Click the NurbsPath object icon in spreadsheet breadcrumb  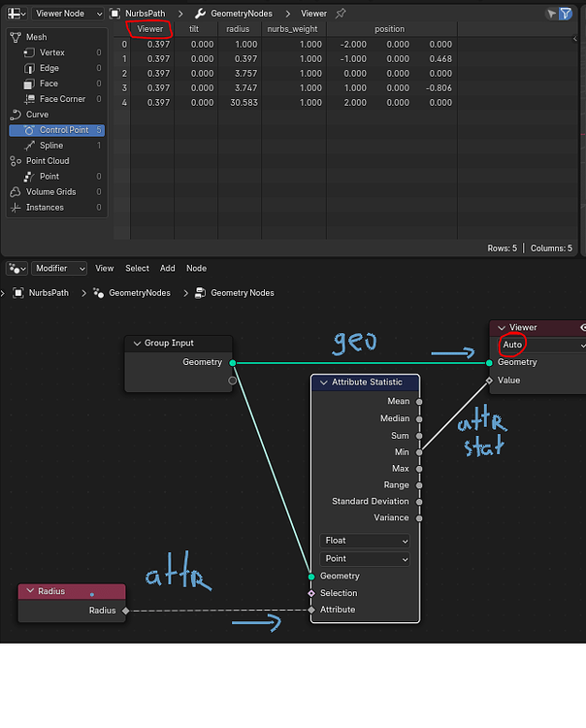click(114, 14)
